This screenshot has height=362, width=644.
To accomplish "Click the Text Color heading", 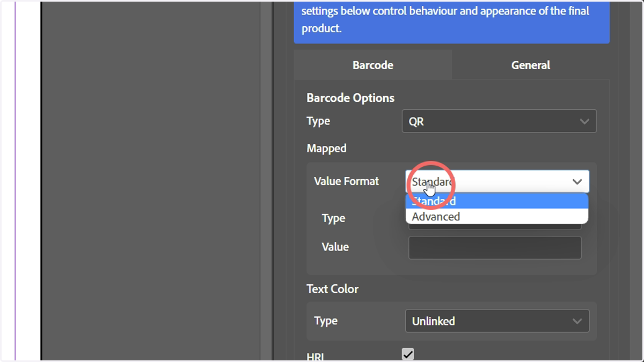I will [332, 289].
